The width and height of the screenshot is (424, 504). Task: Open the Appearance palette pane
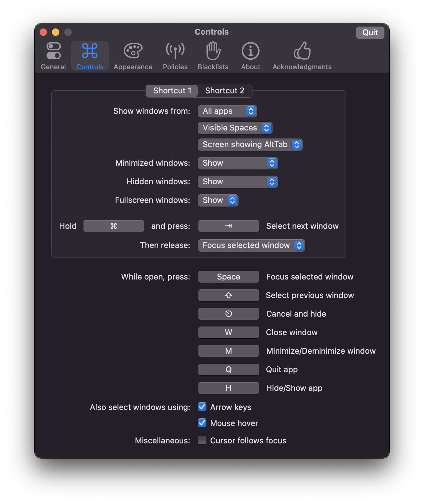[x=133, y=56]
